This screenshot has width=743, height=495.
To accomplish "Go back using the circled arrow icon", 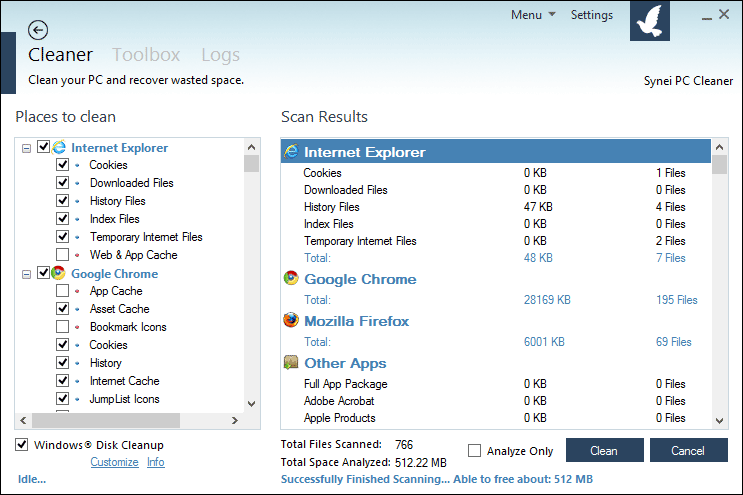I will [x=37, y=30].
